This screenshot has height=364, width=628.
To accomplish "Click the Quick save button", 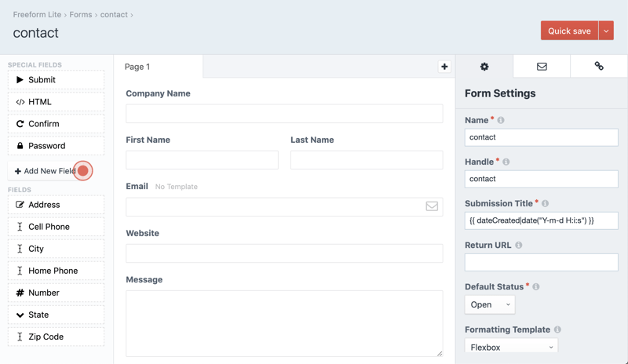I will pos(569,31).
